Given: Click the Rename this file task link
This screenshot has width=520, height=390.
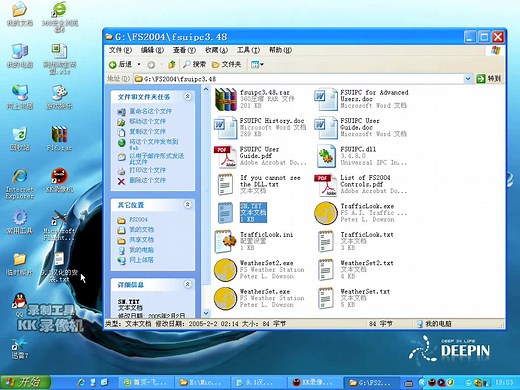Looking at the screenshot, I should [150, 111].
